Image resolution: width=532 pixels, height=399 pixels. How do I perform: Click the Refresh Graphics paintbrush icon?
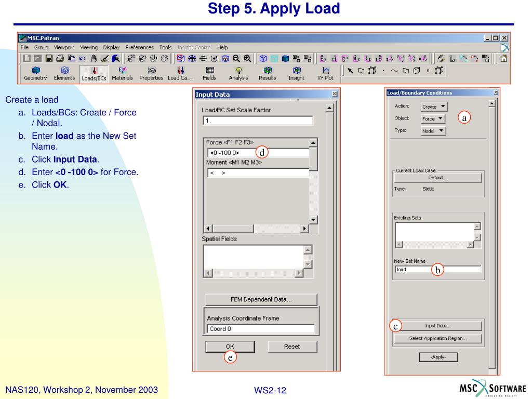coord(116,58)
